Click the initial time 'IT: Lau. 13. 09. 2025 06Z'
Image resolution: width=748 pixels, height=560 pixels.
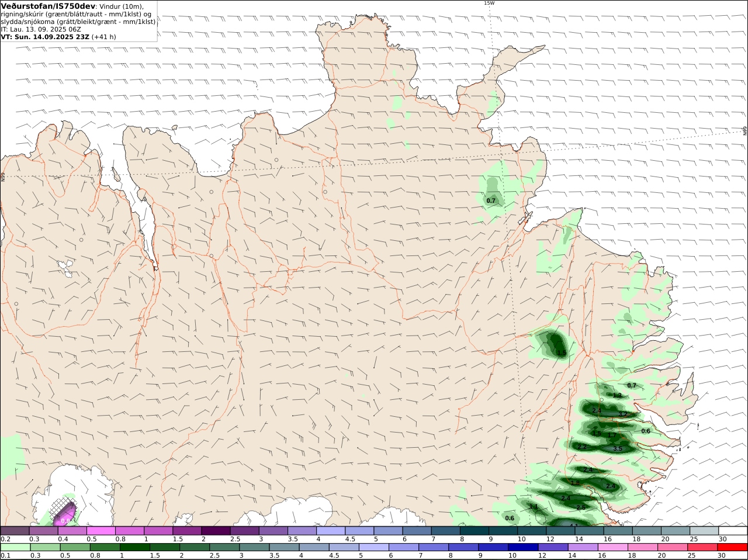41,29
